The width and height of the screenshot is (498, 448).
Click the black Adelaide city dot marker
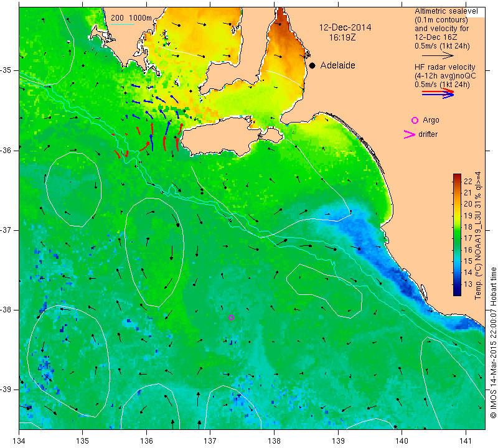pos(312,65)
